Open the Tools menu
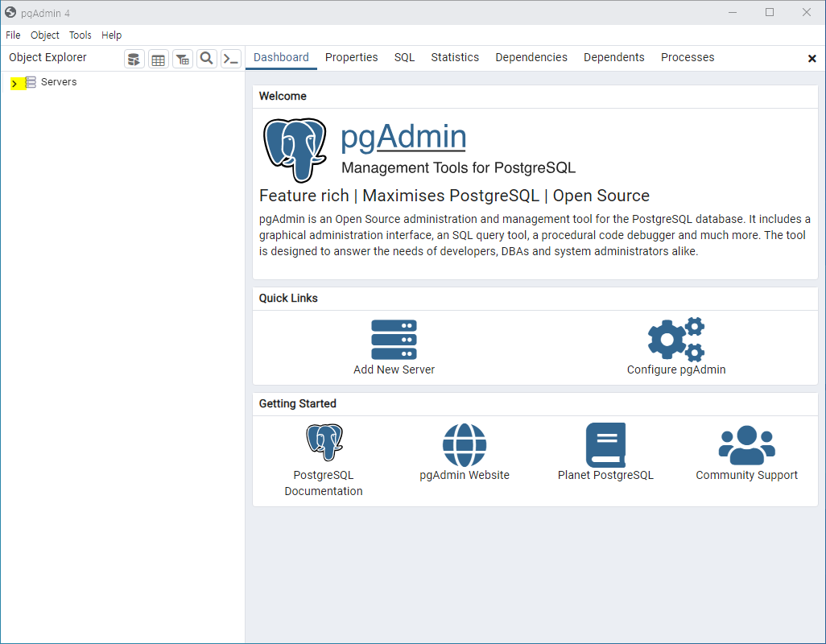The image size is (826, 644). [x=80, y=35]
